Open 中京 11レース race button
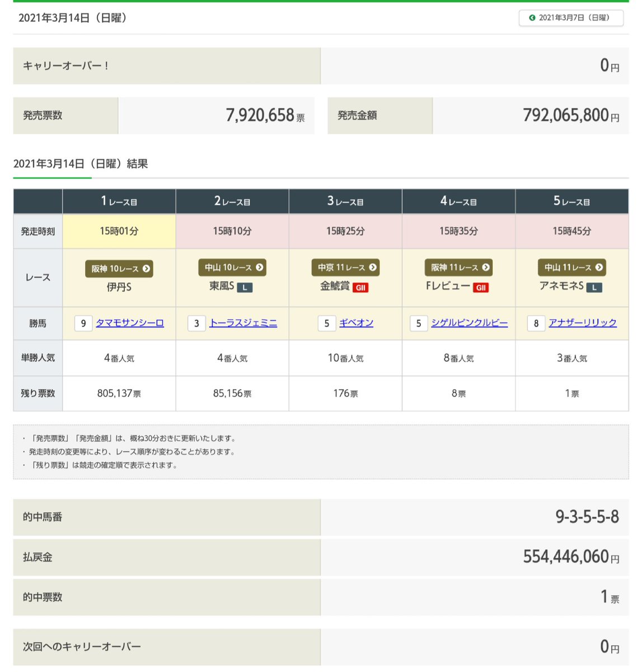 click(345, 268)
